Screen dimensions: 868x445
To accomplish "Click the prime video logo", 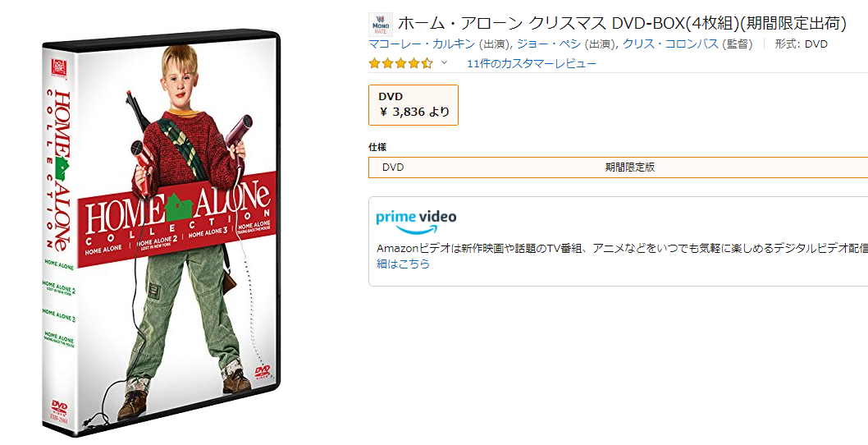I will pyautogui.click(x=416, y=221).
